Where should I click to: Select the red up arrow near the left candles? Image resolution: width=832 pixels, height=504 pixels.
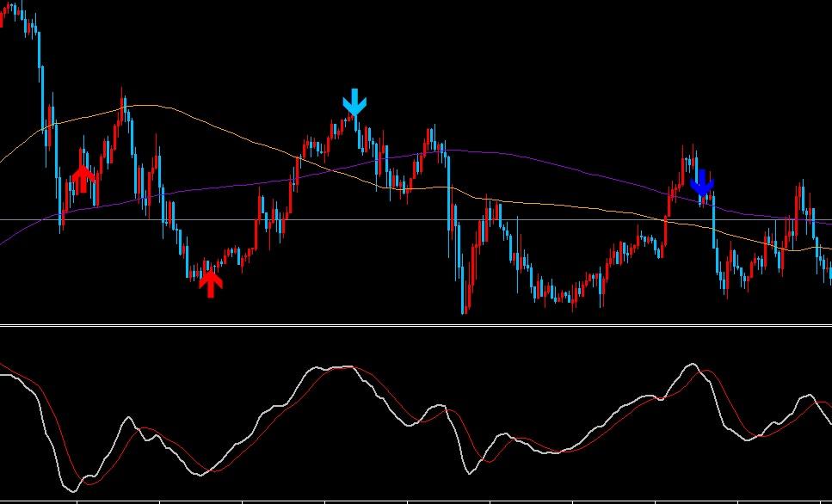click(83, 179)
